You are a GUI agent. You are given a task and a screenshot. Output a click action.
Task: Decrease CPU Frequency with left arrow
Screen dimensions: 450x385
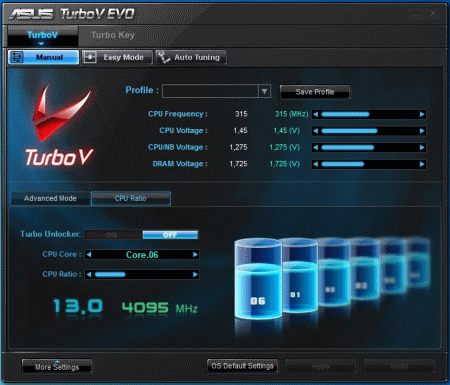316,114
